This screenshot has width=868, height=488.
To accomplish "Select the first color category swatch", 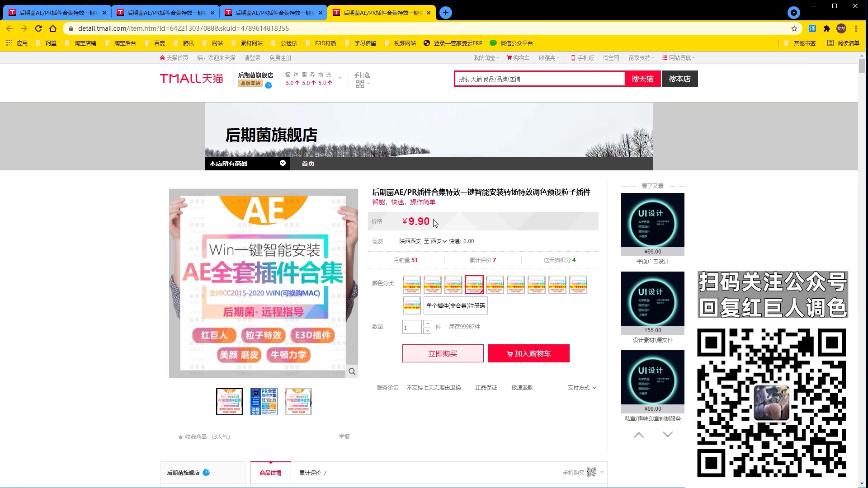I will tap(411, 285).
